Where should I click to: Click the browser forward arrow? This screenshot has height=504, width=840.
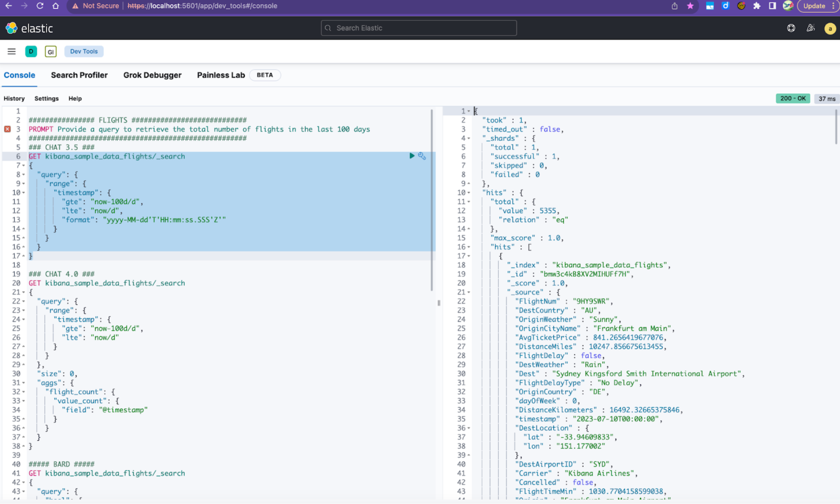point(24,6)
